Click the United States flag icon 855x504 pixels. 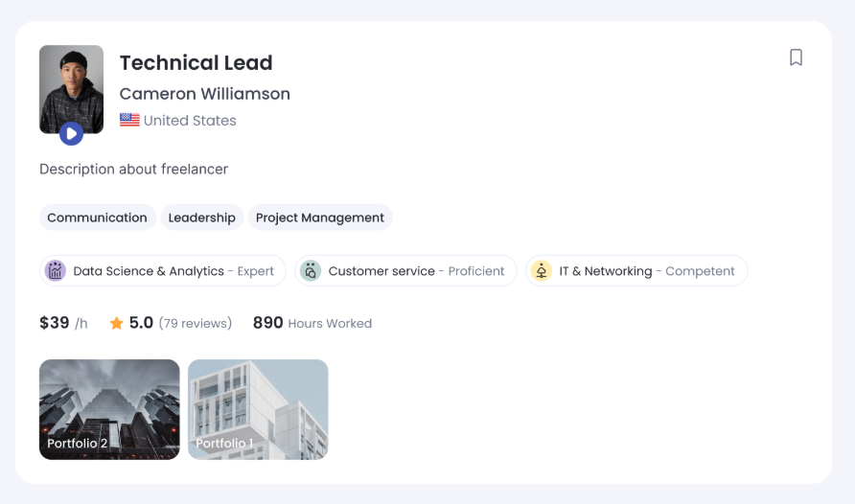point(129,120)
